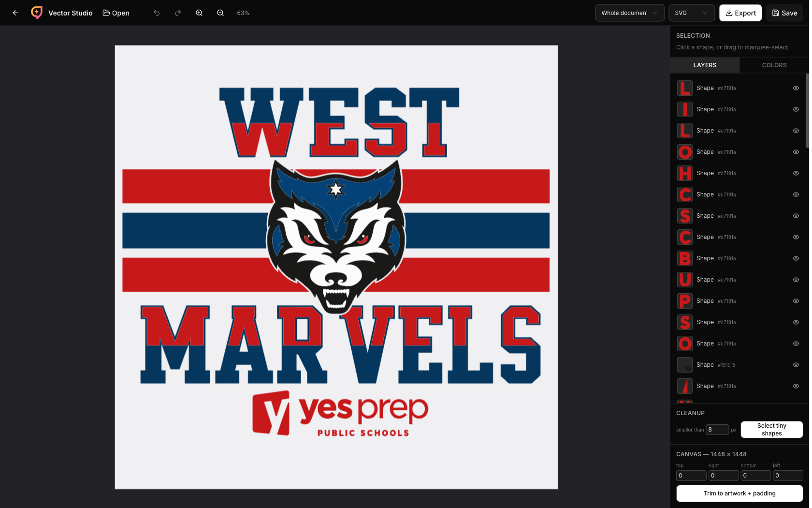The image size is (812, 508).
Task: Click the Export button
Action: click(x=740, y=13)
